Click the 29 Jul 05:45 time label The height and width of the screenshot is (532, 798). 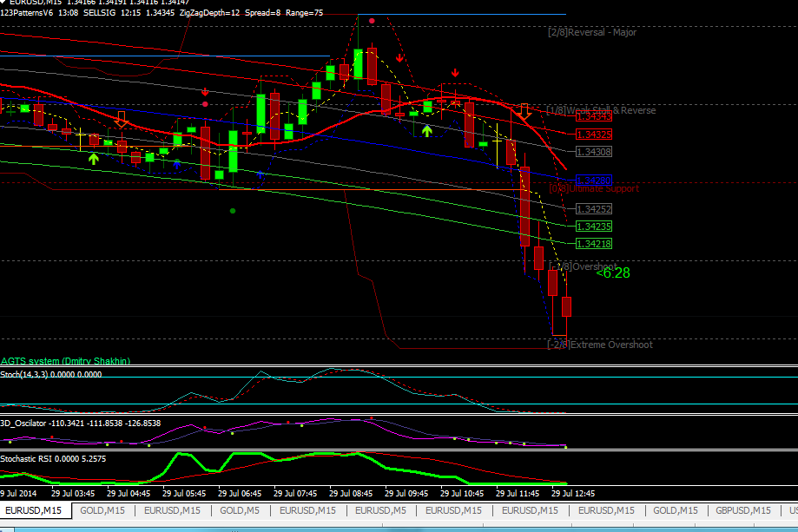click(184, 493)
